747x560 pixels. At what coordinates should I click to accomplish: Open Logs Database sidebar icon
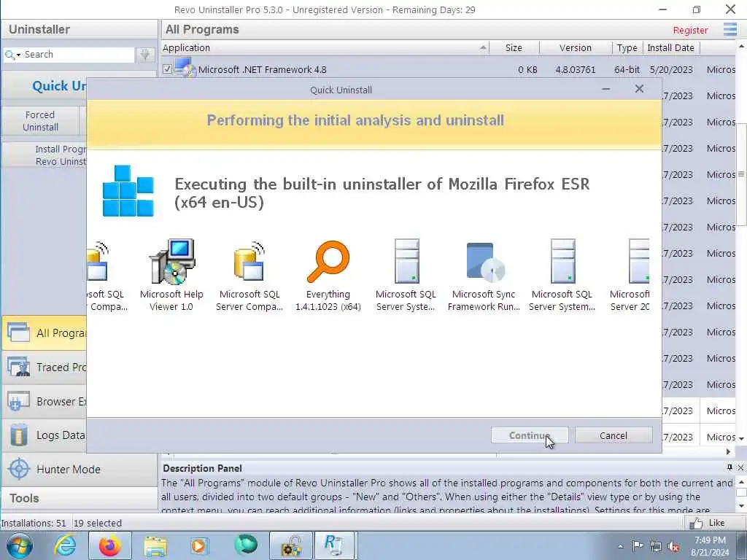click(x=18, y=435)
